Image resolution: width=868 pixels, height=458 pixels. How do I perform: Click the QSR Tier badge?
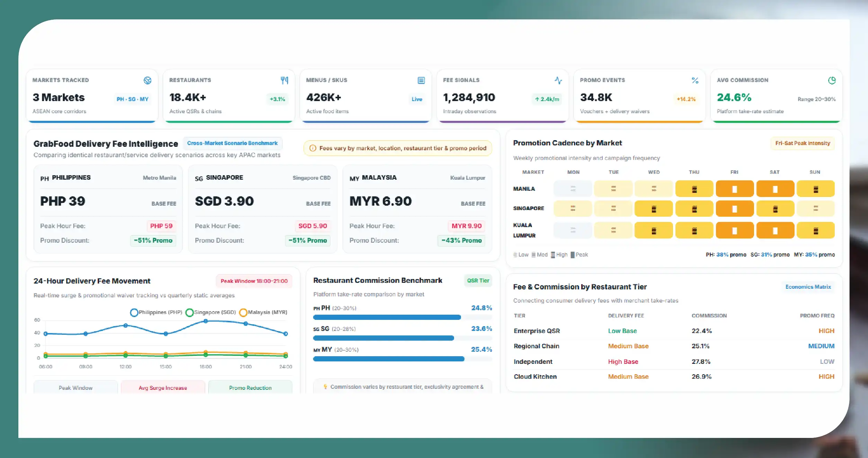click(x=478, y=280)
